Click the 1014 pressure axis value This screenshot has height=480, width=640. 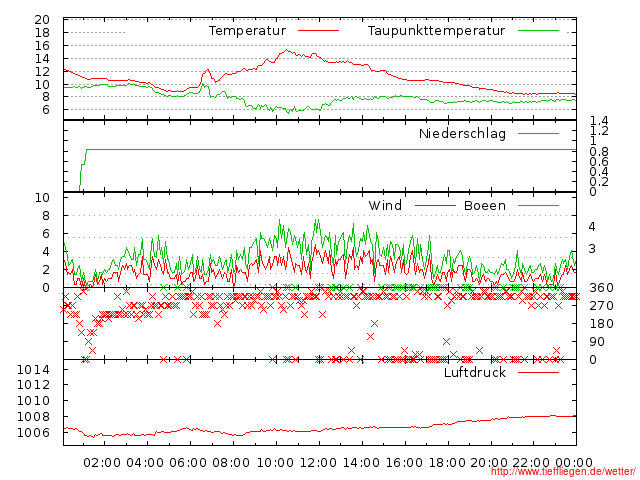click(x=33, y=370)
